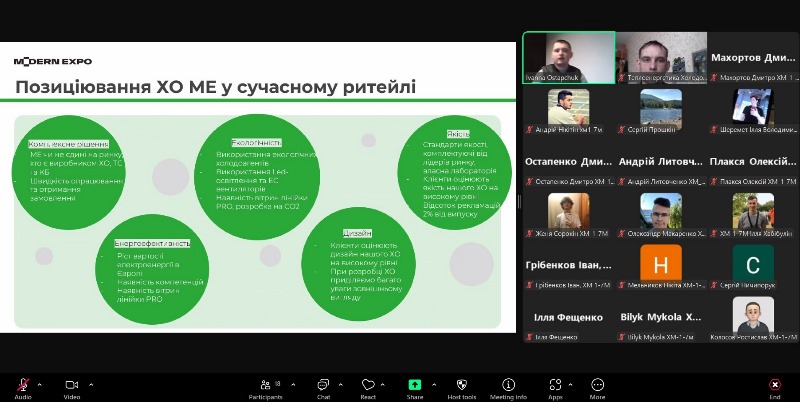This screenshot has width=800, height=402.
Task: Expand video options chevron next to Video
Action: pyautogui.click(x=91, y=385)
